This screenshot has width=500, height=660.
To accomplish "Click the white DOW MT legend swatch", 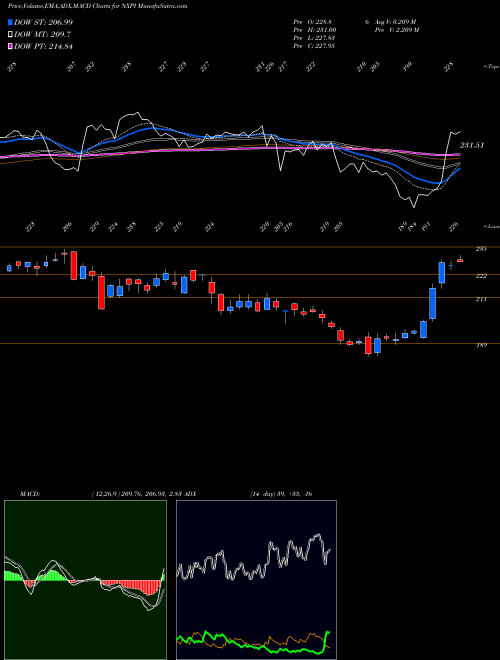I will point(10,35).
